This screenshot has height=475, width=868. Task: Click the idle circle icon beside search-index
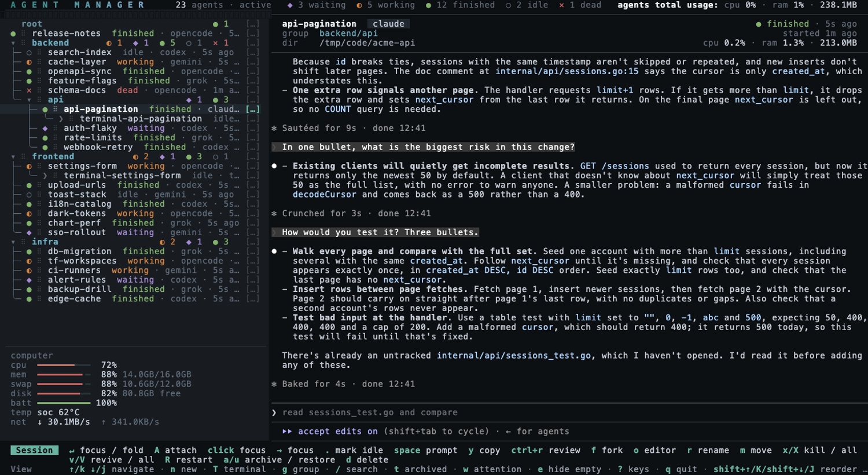click(x=29, y=52)
